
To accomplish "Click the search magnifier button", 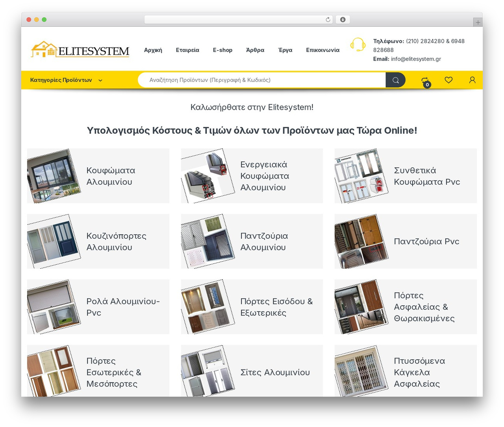I will pyautogui.click(x=395, y=80).
